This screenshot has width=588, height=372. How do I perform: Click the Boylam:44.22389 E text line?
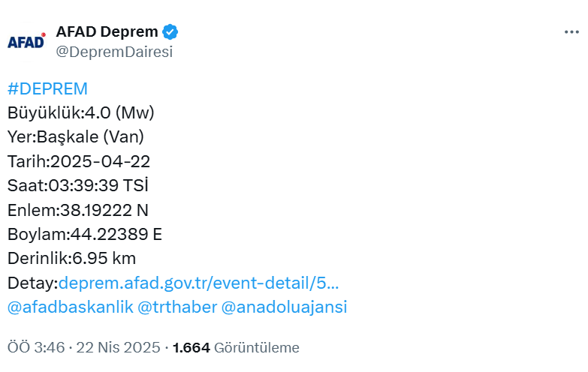(85, 234)
